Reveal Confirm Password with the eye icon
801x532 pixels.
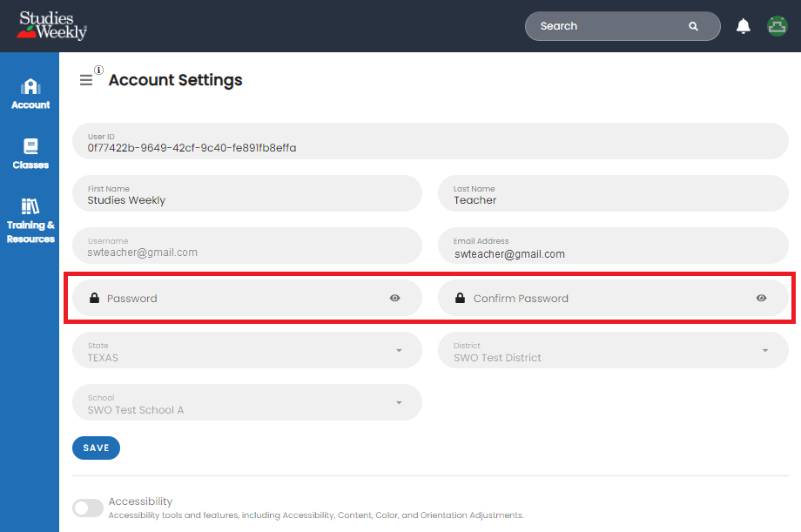click(761, 298)
